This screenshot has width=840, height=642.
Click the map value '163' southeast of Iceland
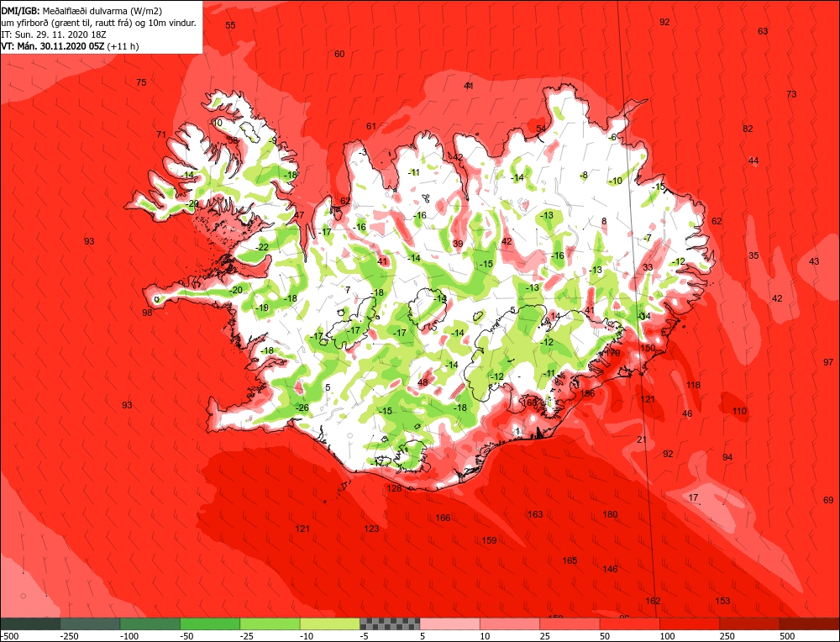click(x=535, y=514)
